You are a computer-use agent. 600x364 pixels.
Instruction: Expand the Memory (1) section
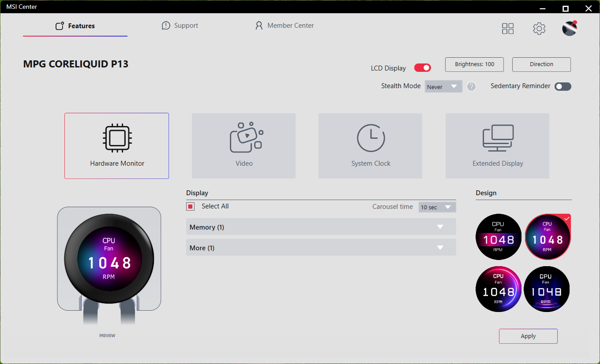click(321, 227)
